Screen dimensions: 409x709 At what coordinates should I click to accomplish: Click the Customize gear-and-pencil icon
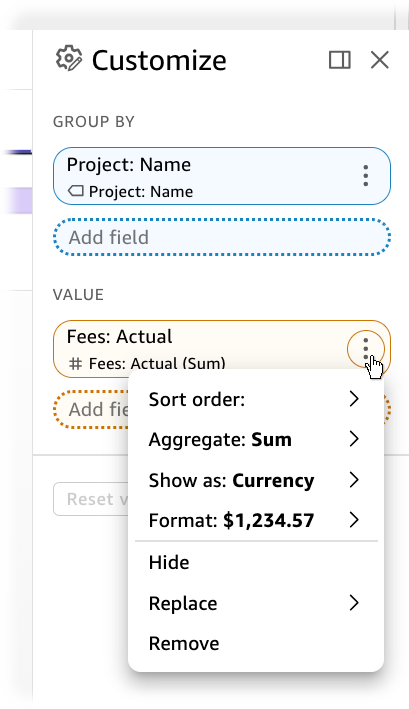[69, 59]
